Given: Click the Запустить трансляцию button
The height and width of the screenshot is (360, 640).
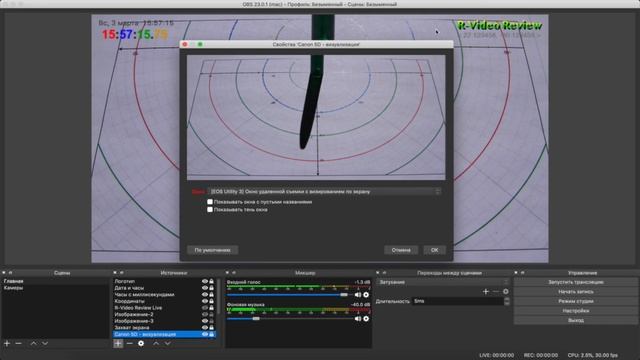Looking at the screenshot, I should [x=576, y=282].
